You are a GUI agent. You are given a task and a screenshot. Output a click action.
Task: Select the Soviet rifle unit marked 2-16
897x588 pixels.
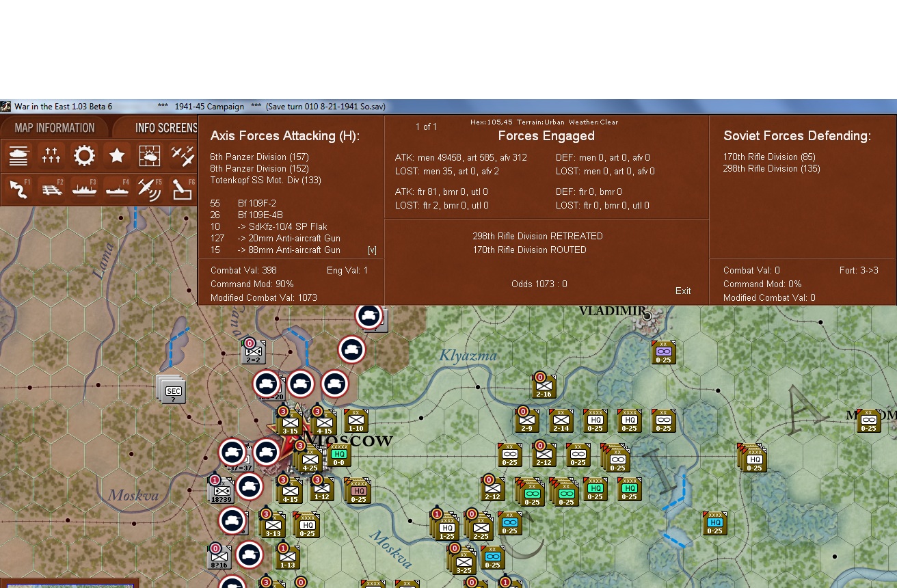544,387
